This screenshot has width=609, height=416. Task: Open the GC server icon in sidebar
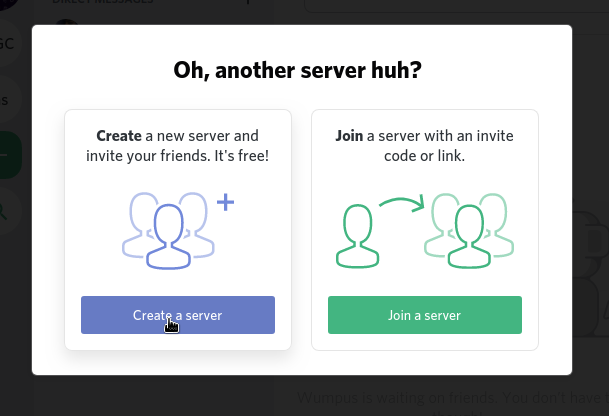click(9, 44)
